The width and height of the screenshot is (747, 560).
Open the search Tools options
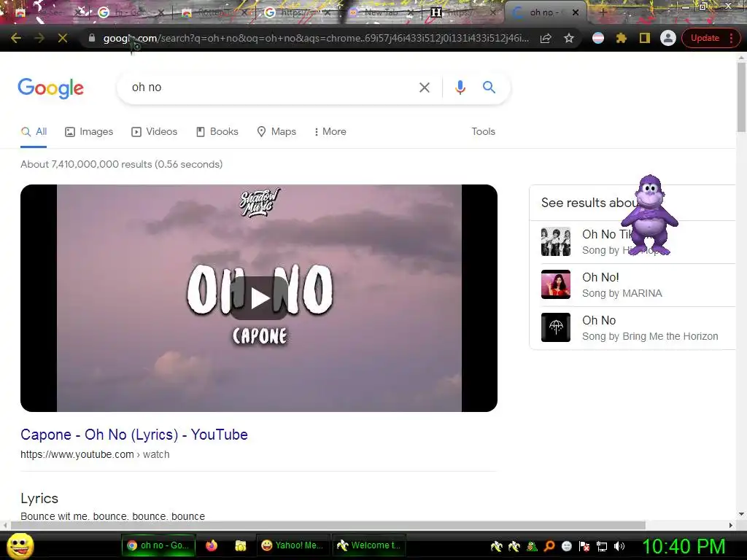483,132
